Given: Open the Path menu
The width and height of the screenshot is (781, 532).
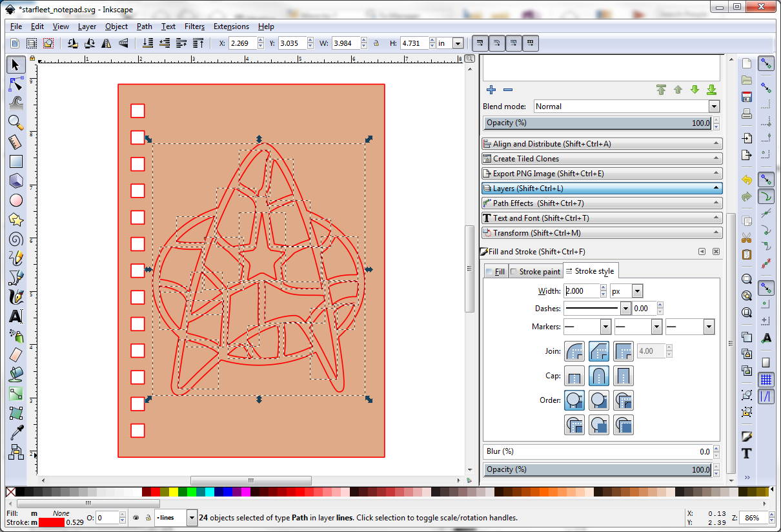Looking at the screenshot, I should pos(145,26).
